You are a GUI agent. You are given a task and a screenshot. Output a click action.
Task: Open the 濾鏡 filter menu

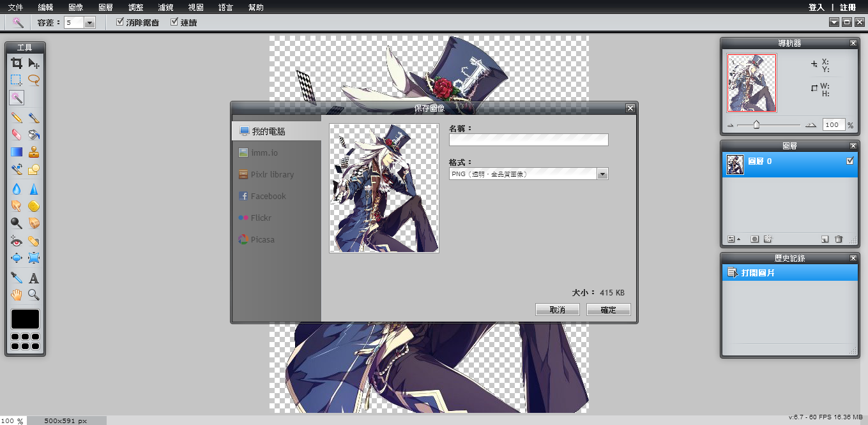pos(165,8)
